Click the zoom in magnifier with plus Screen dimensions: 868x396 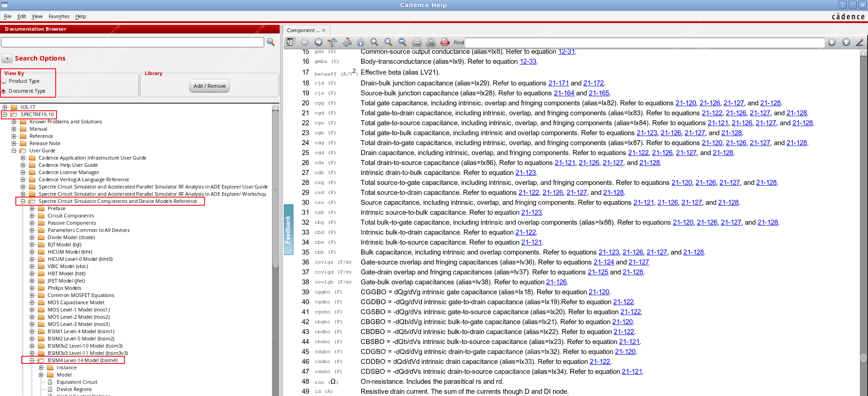374,42
